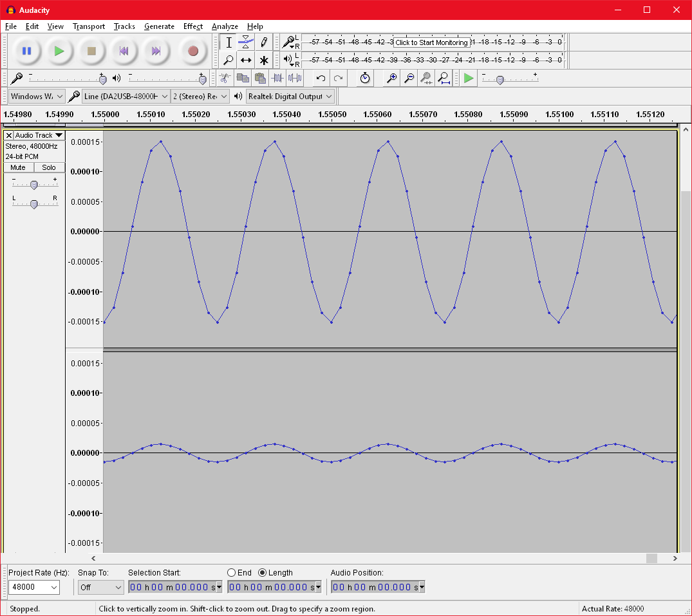Zoom in on the waveform
692x616 pixels.
coord(391,78)
